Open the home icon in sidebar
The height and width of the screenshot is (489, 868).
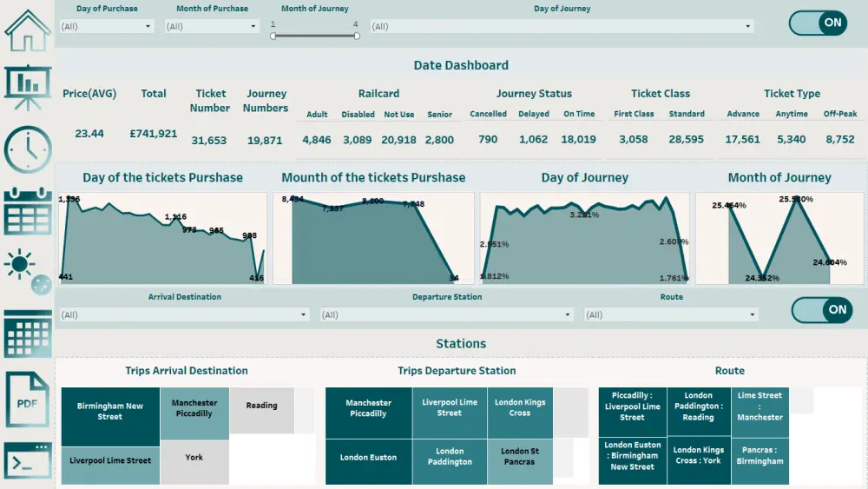pos(28,31)
